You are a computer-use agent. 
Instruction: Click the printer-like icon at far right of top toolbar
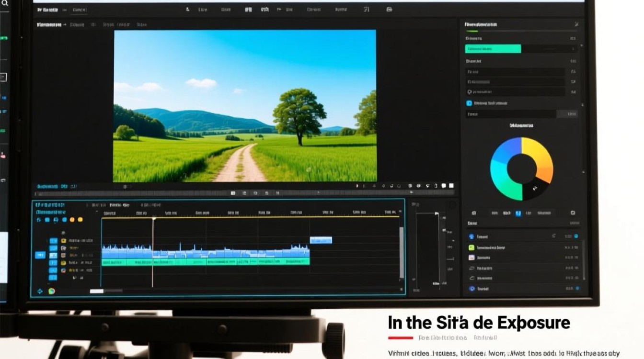(x=389, y=9)
